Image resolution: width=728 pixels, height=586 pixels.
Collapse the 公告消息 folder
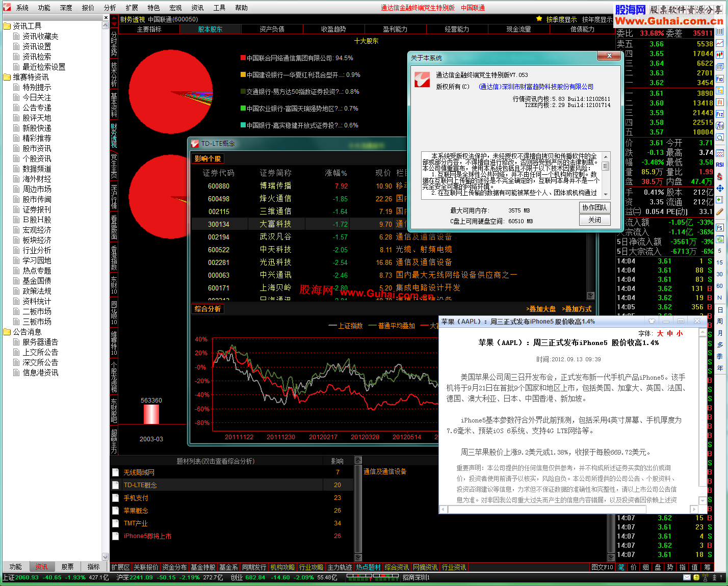click(7, 332)
